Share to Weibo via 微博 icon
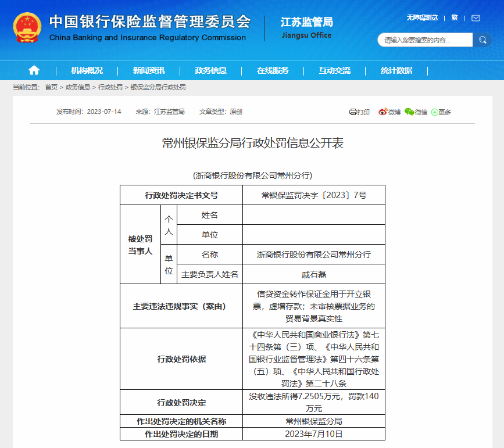The width and height of the screenshot is (504, 448). [389, 112]
